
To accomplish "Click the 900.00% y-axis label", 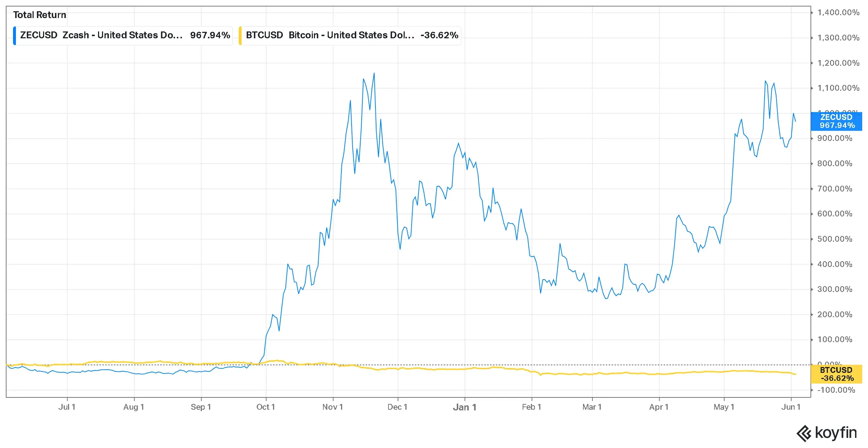I will pos(835,138).
